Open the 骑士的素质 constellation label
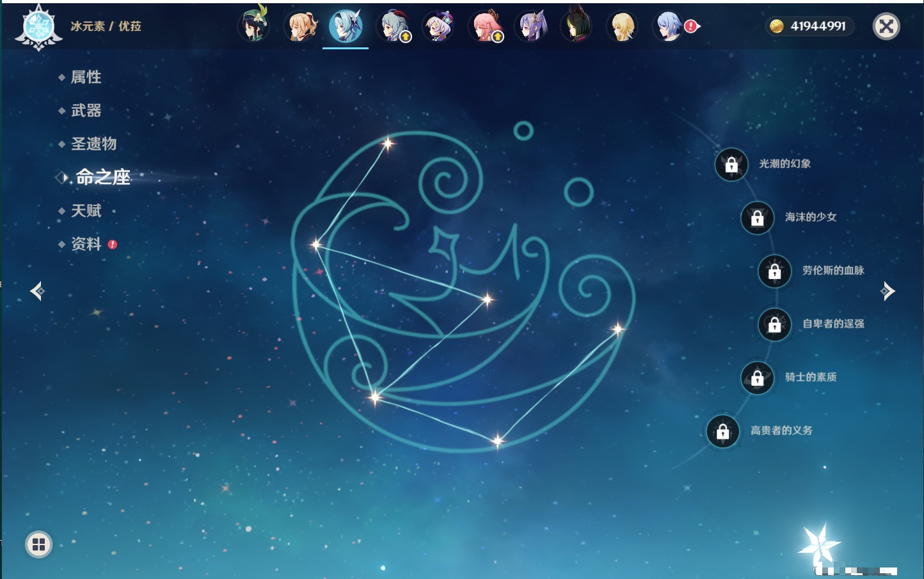This screenshot has width=924, height=579. pos(811,377)
